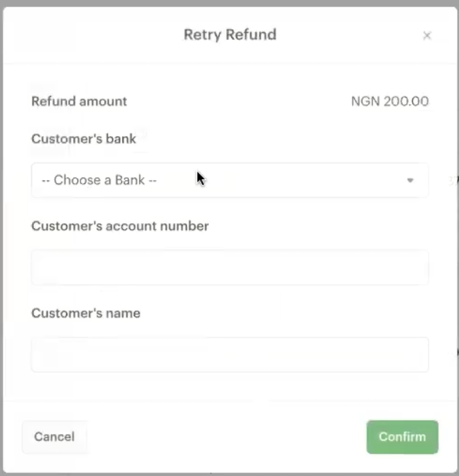Open the Choose a Bank dropdown

(x=229, y=180)
